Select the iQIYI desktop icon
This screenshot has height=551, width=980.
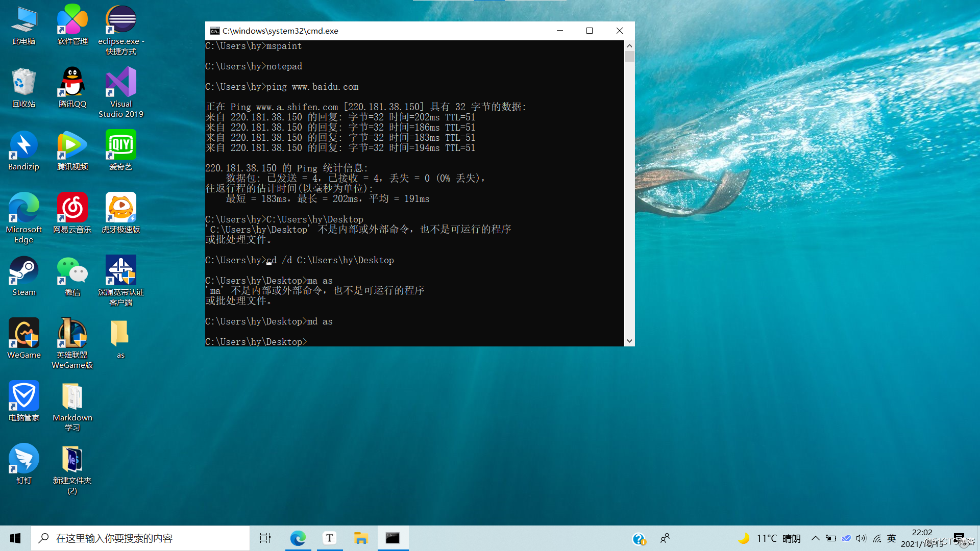click(x=121, y=146)
